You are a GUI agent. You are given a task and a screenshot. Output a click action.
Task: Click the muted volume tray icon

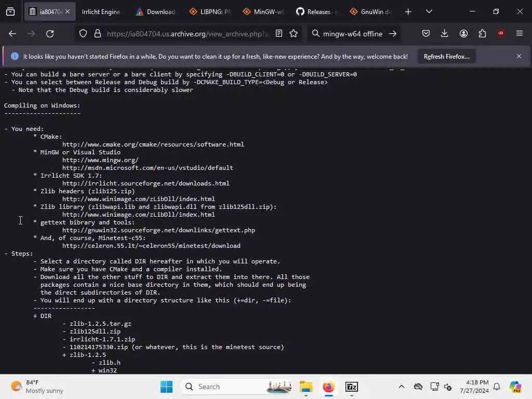(x=448, y=387)
